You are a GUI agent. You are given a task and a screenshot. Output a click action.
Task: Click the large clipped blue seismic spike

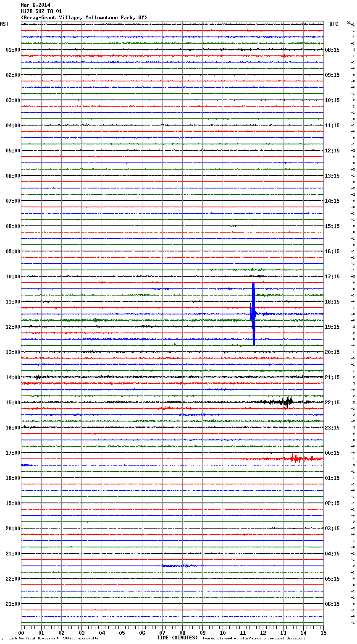[x=253, y=314]
